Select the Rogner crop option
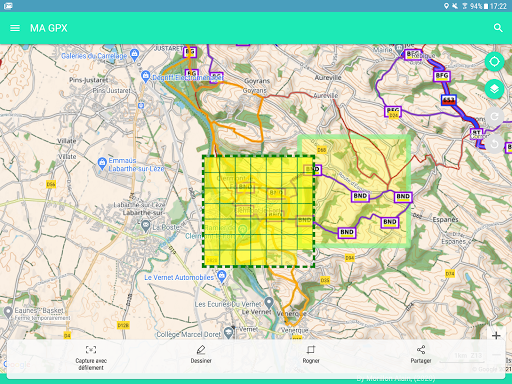 (x=311, y=354)
